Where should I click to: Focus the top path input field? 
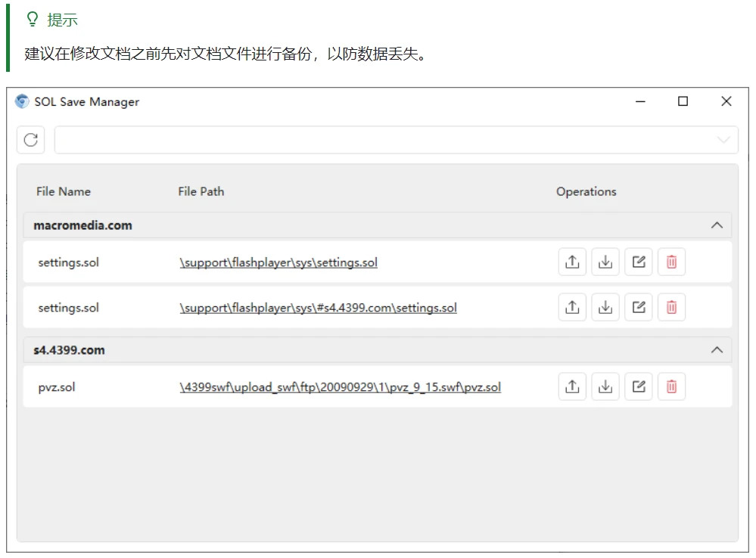pos(397,140)
